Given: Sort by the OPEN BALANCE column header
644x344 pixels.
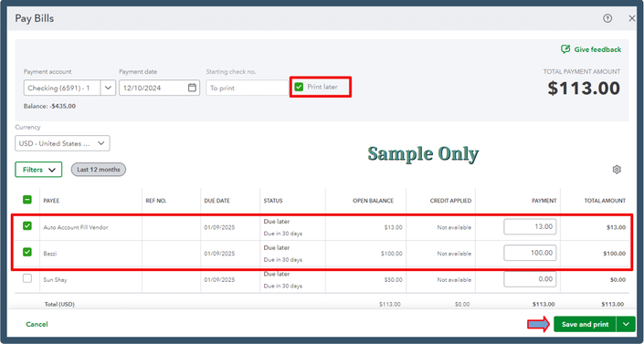Looking at the screenshot, I should pos(373,201).
